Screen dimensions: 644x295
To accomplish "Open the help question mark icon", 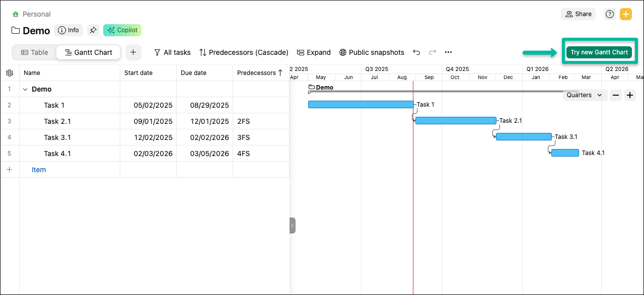I will pyautogui.click(x=610, y=14).
